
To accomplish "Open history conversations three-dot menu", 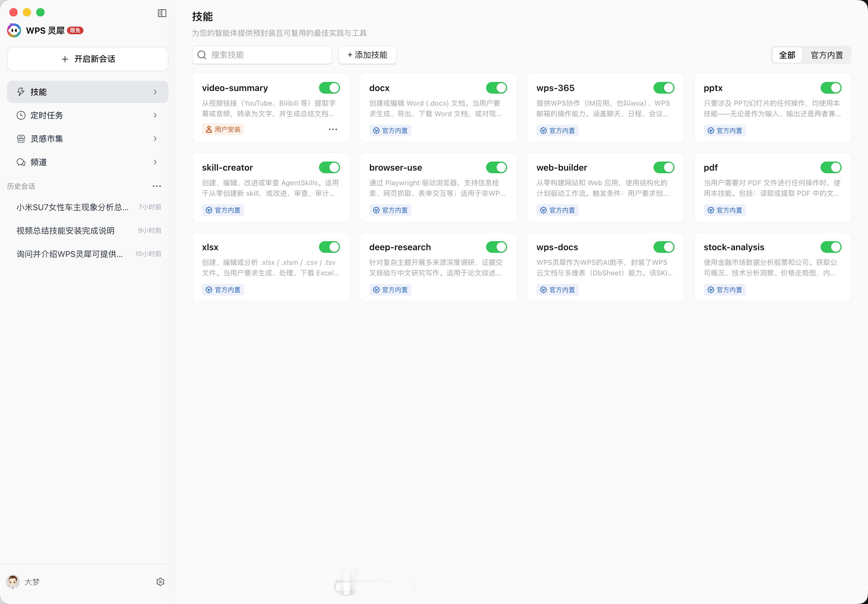I will coord(157,186).
